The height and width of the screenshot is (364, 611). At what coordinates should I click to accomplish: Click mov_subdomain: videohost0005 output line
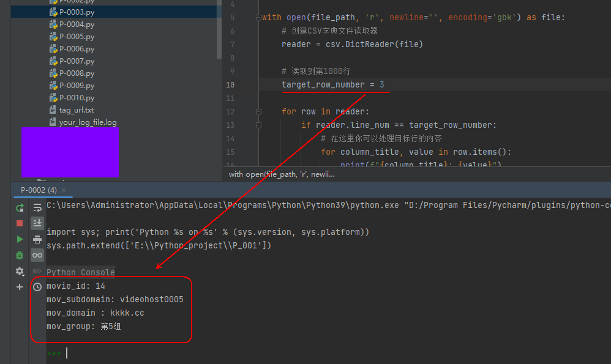[x=115, y=299]
